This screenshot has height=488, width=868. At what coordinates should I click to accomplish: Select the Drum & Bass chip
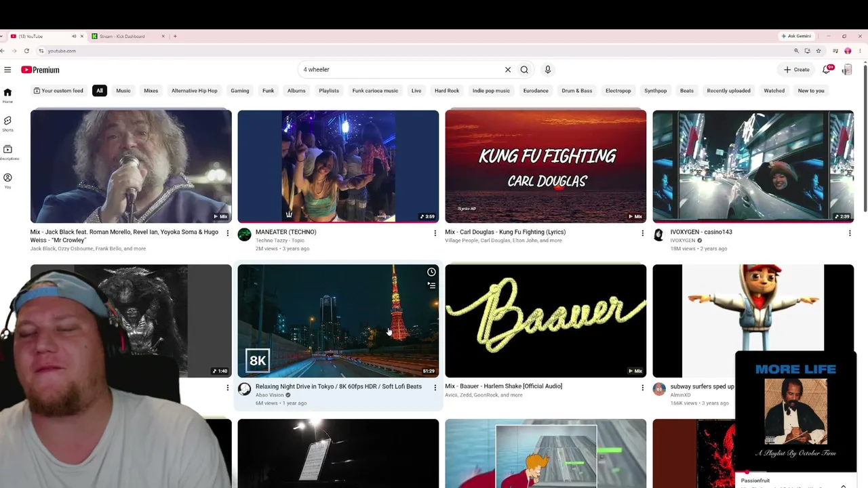pyautogui.click(x=577, y=91)
